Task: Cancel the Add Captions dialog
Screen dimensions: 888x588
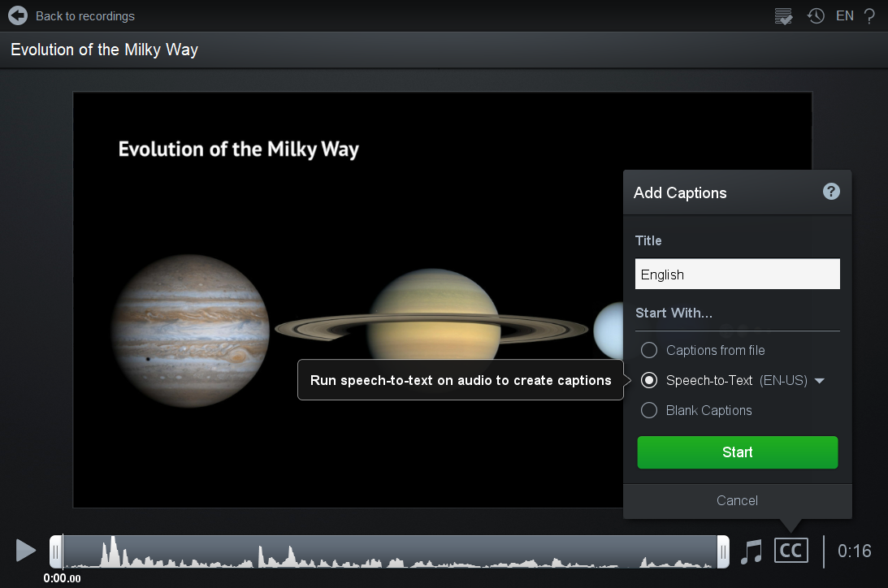Action: click(x=737, y=500)
